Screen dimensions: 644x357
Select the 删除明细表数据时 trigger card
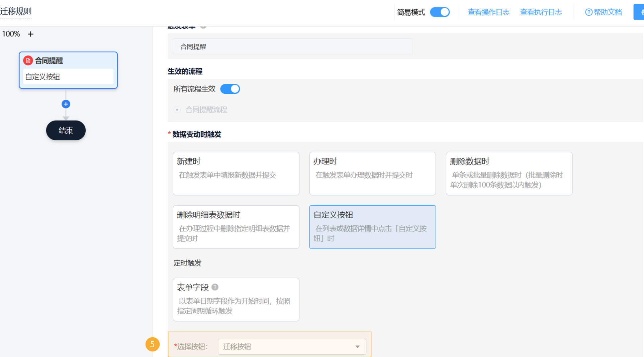tap(236, 227)
